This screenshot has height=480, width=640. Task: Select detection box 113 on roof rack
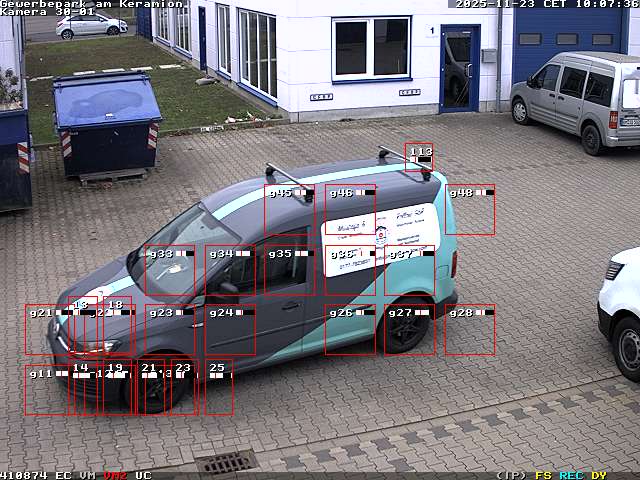(419, 157)
